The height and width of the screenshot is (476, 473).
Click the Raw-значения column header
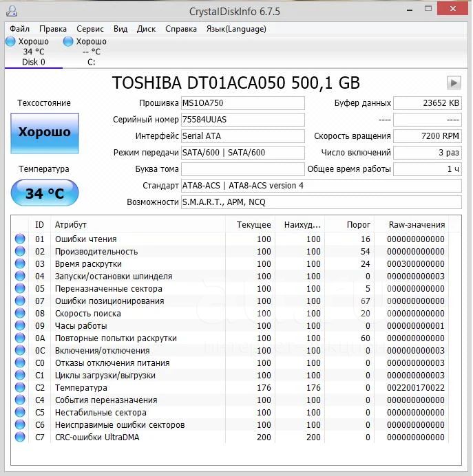(x=412, y=225)
